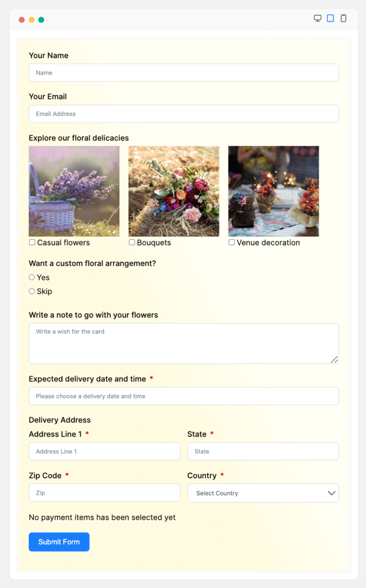Check the Bouquets option
366x588 pixels.
[132, 242]
